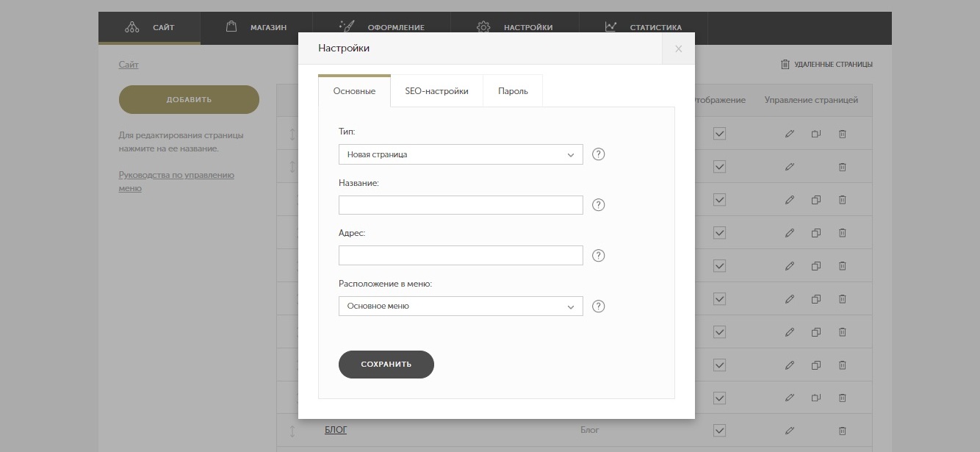Click the pencil edit icon in БЛОГ row
Screen dimensions: 980x452
(x=790, y=431)
